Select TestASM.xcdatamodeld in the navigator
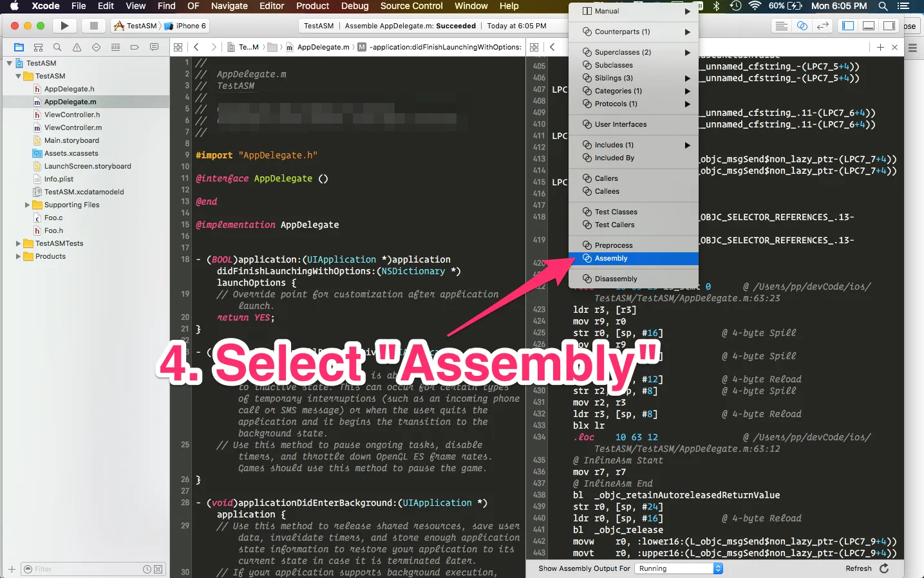This screenshot has width=924, height=578. [x=84, y=192]
